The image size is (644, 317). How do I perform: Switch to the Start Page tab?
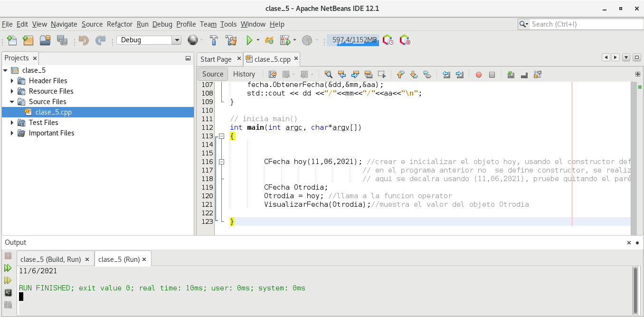click(x=216, y=59)
